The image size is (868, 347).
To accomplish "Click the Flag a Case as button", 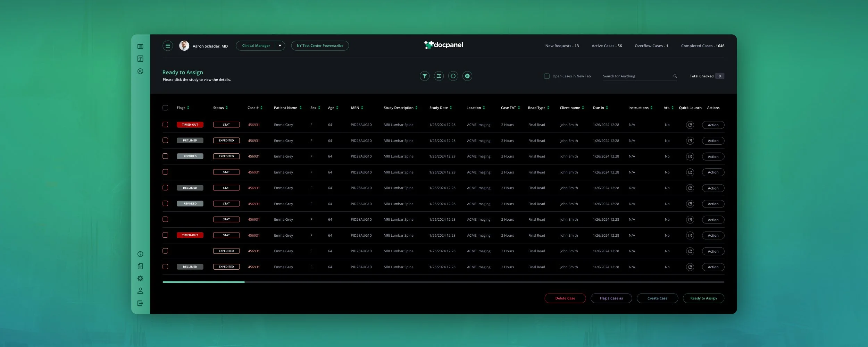I will pyautogui.click(x=611, y=298).
